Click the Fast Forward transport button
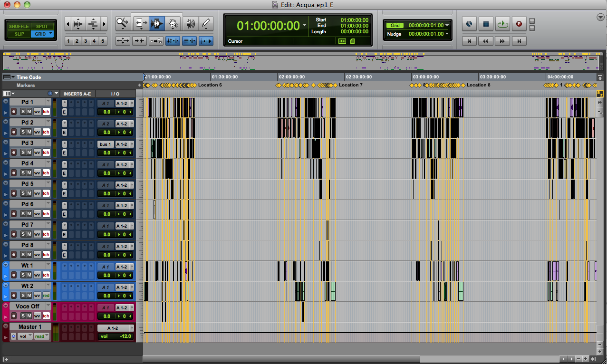 click(x=502, y=41)
